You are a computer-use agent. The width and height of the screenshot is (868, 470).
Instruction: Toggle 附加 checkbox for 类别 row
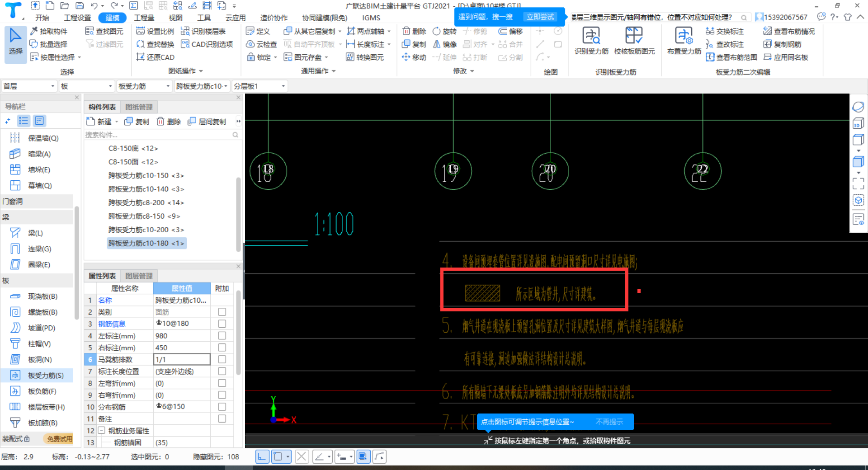coord(222,312)
